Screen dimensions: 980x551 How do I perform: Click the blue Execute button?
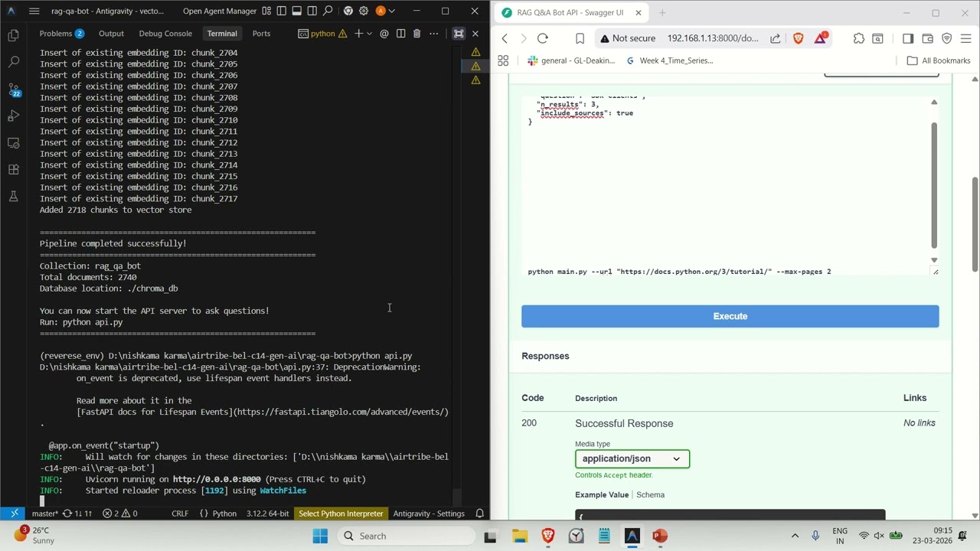pyautogui.click(x=730, y=316)
